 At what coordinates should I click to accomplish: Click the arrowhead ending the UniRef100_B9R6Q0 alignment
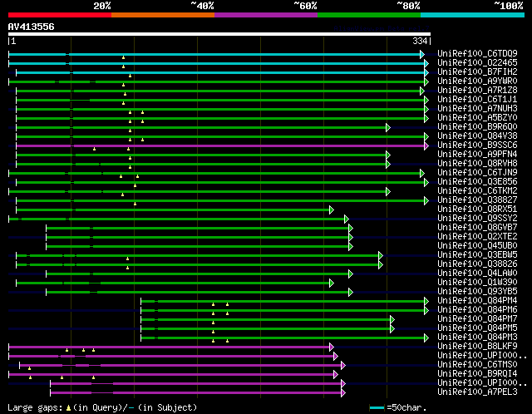[x=387, y=127]
